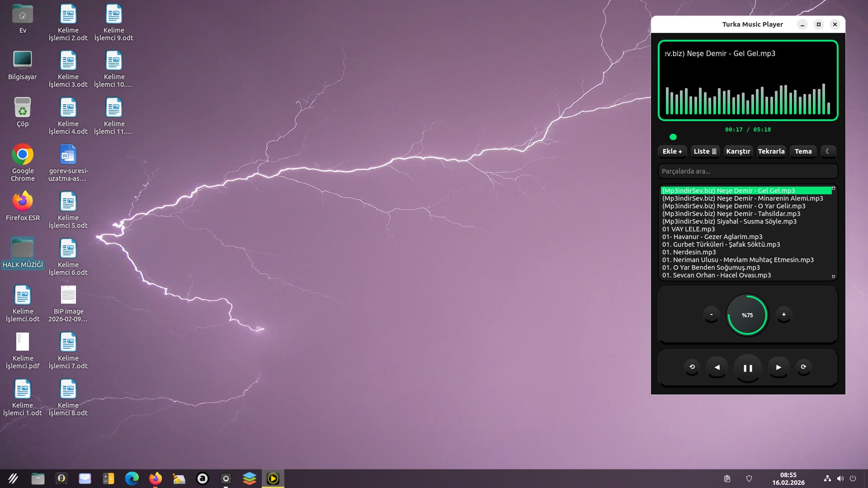
Task: Increase volume with the plus button
Action: point(784,314)
